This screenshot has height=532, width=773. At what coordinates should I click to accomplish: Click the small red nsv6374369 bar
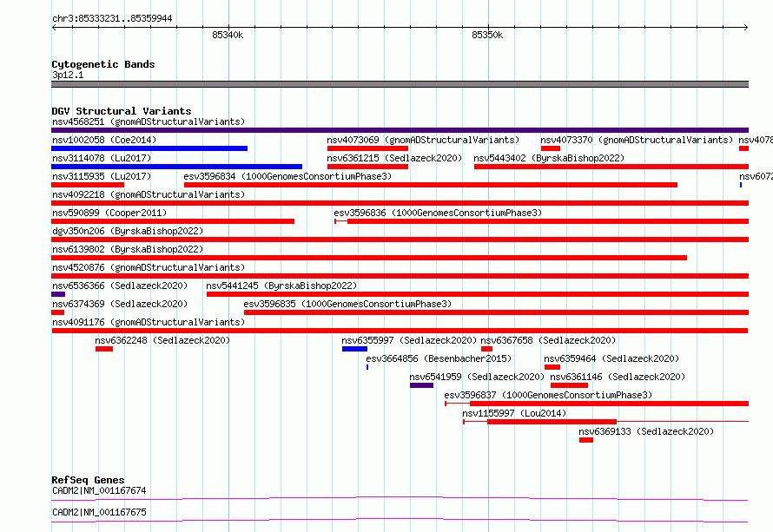(x=57, y=312)
